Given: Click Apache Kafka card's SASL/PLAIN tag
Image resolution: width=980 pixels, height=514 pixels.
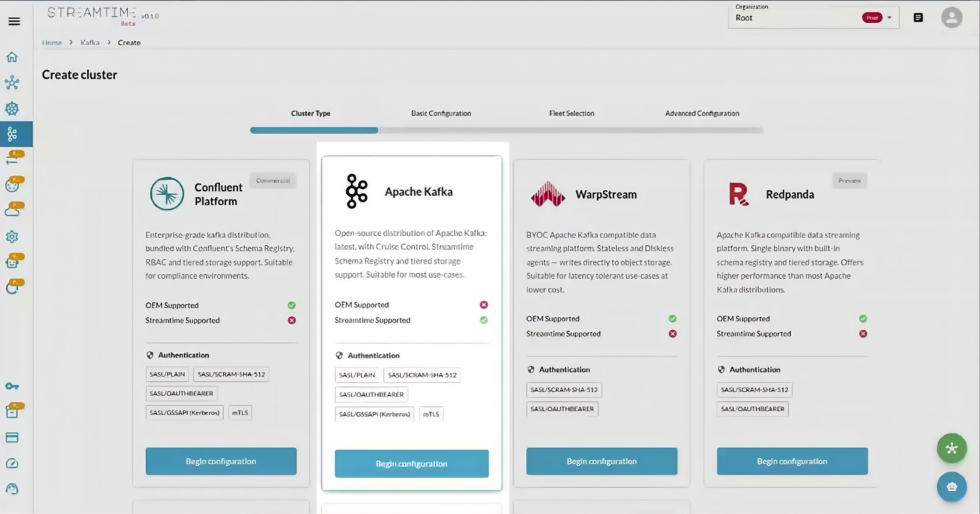Looking at the screenshot, I should (x=357, y=375).
